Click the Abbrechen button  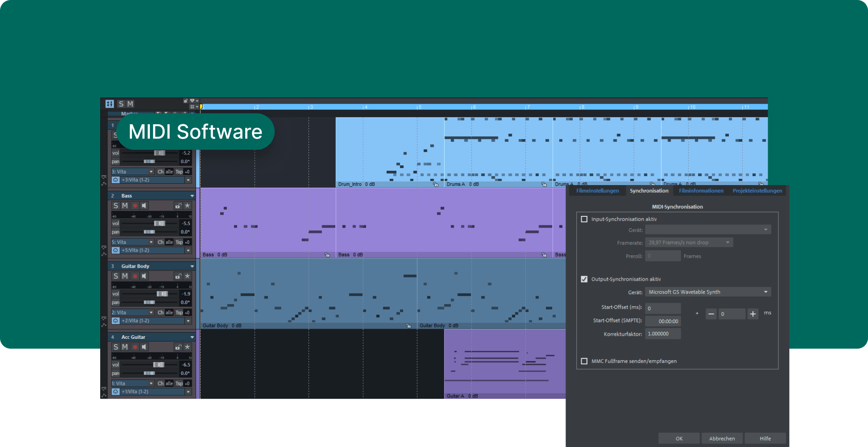(722, 439)
